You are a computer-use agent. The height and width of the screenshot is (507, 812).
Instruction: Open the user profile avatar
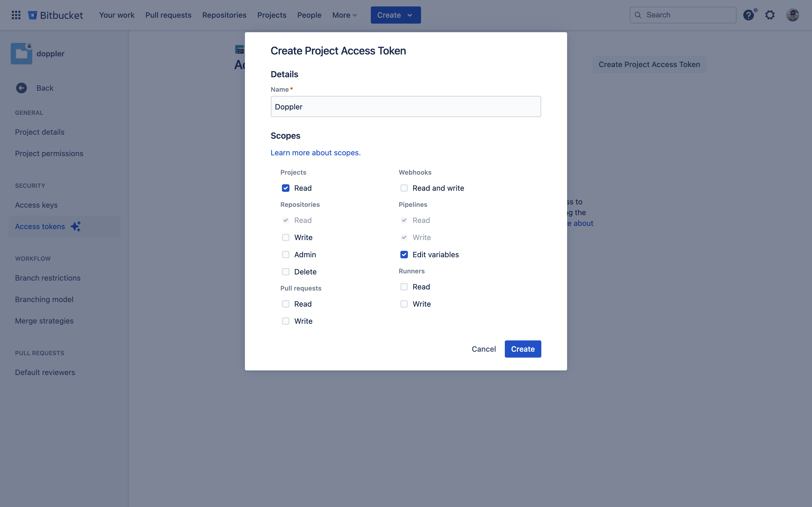(x=792, y=15)
